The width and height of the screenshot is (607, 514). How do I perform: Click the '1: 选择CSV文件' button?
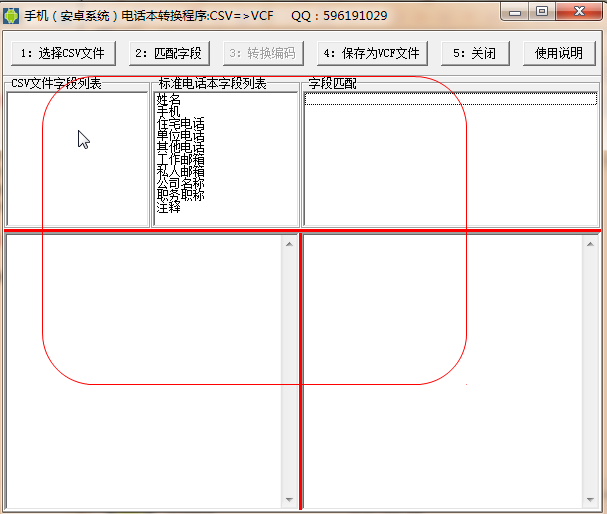point(63,53)
